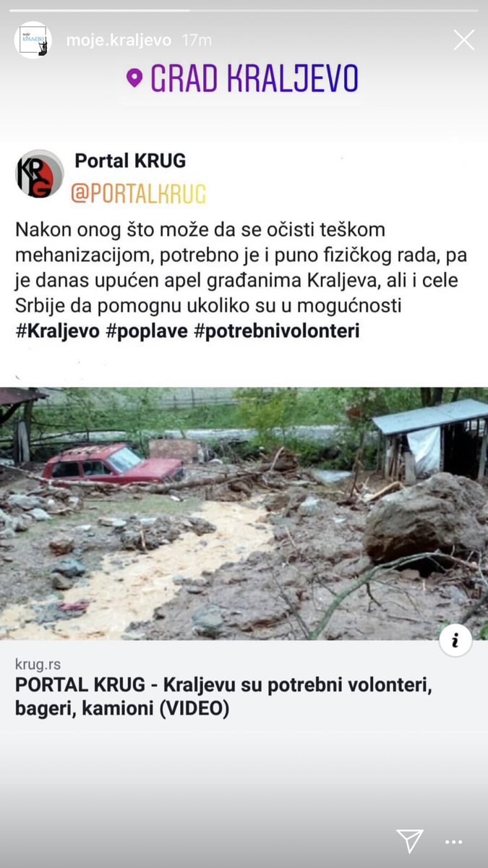Tap the story progress bar at top

coord(244,11)
